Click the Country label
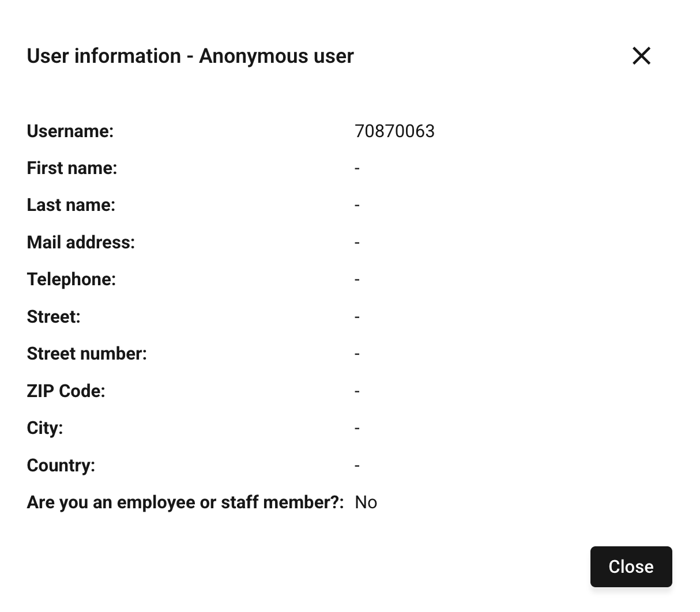This screenshot has height=612, width=700. pos(61,466)
